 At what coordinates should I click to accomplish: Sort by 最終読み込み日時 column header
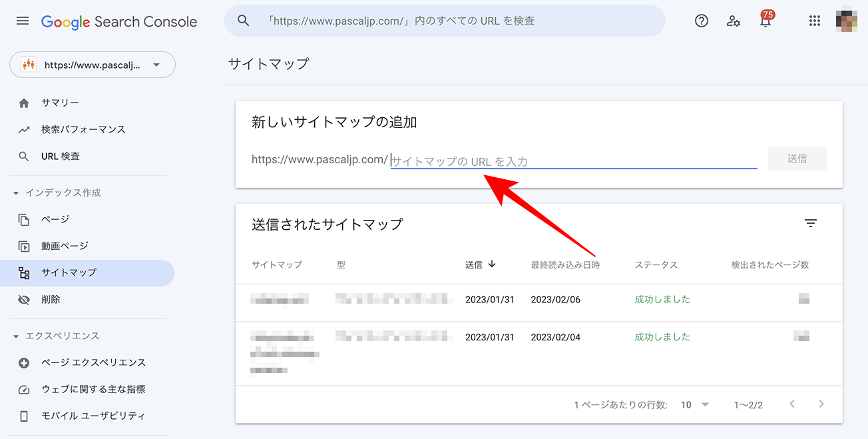(565, 264)
